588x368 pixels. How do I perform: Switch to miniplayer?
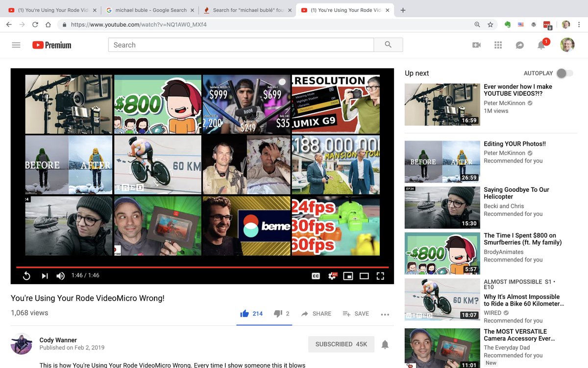(348, 276)
